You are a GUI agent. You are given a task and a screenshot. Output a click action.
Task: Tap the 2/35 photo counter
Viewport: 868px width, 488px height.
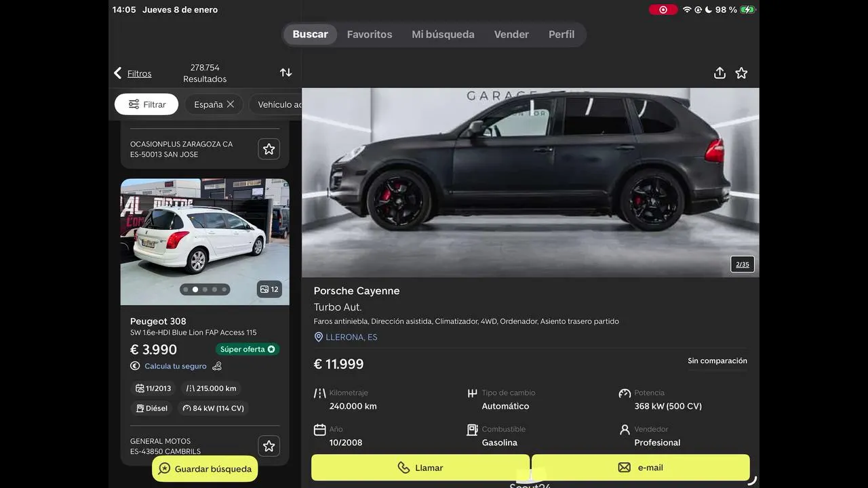743,264
